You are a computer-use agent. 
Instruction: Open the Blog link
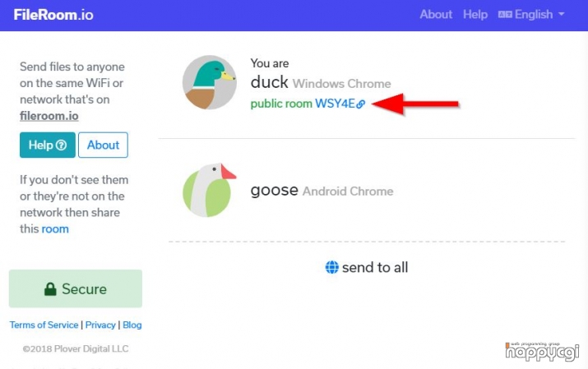click(x=132, y=325)
